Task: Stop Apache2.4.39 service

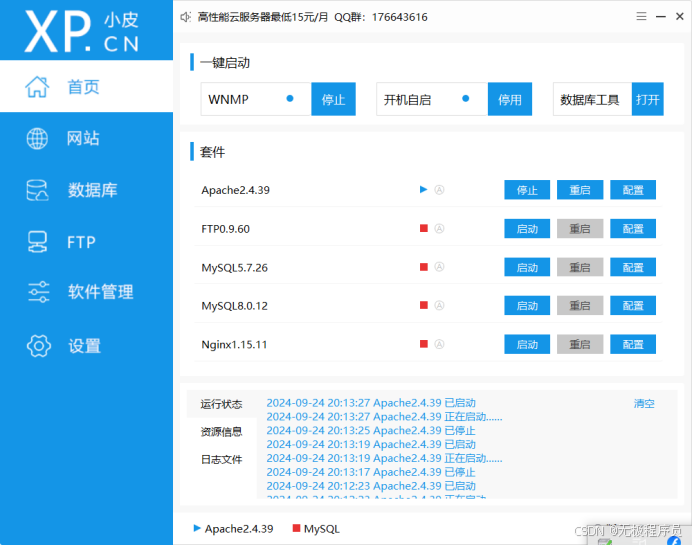Action: pyautogui.click(x=527, y=190)
